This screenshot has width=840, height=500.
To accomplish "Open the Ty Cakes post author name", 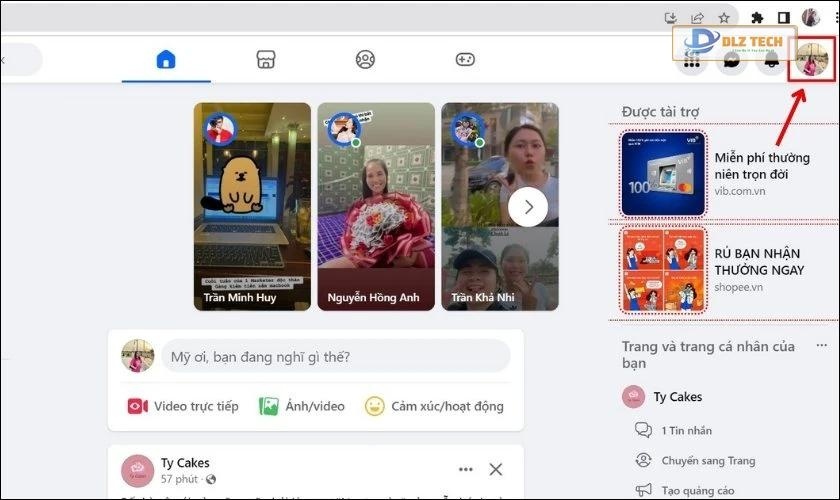I will point(185,462).
